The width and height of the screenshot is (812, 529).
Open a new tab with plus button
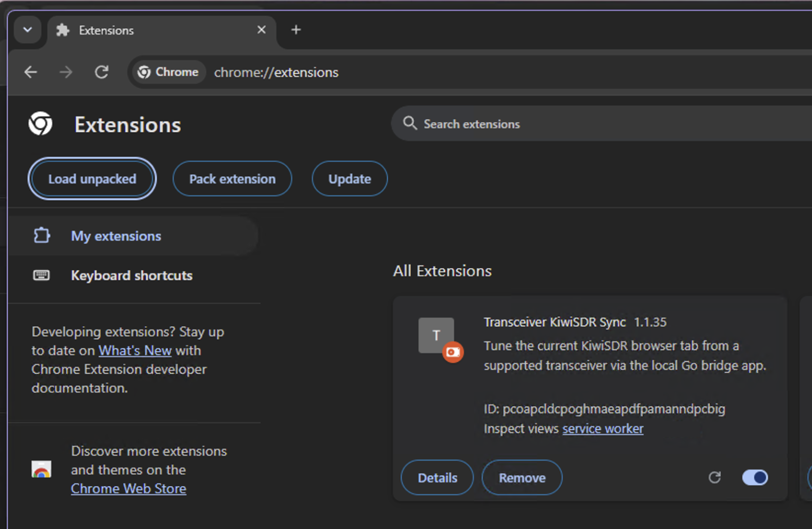click(296, 30)
